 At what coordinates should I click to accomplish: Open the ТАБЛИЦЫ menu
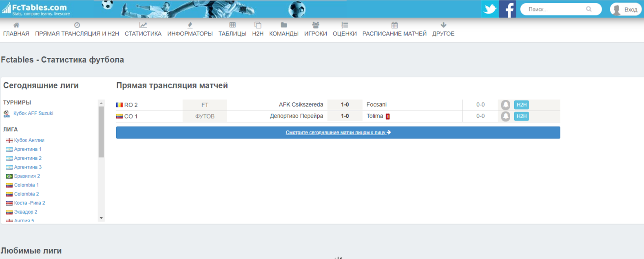[x=232, y=34]
